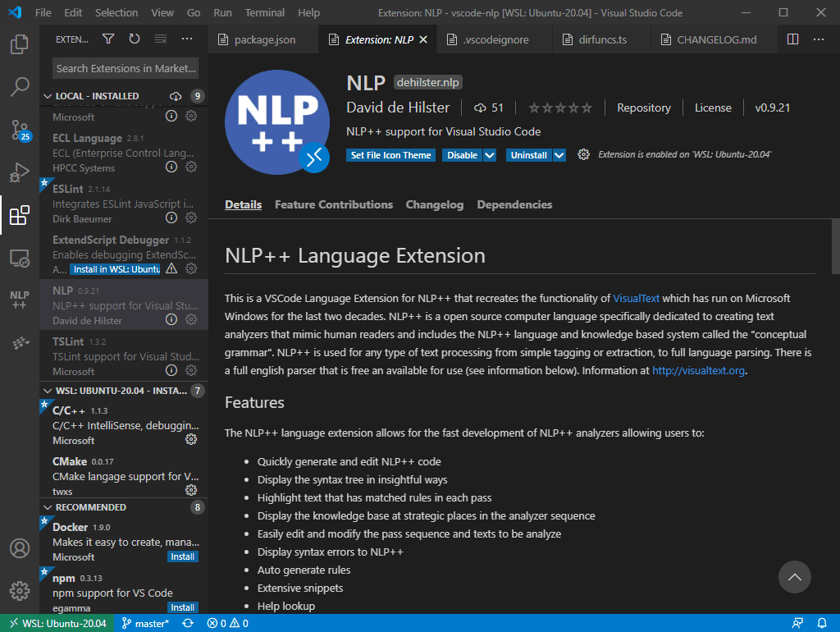Open the File menu
Screen dimensions: 840x632
pos(43,12)
